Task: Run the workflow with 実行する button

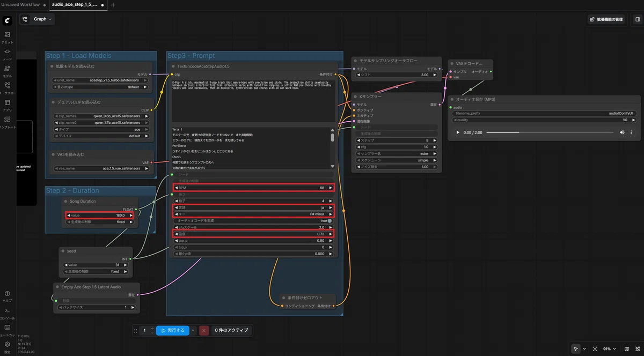Action: (172, 330)
